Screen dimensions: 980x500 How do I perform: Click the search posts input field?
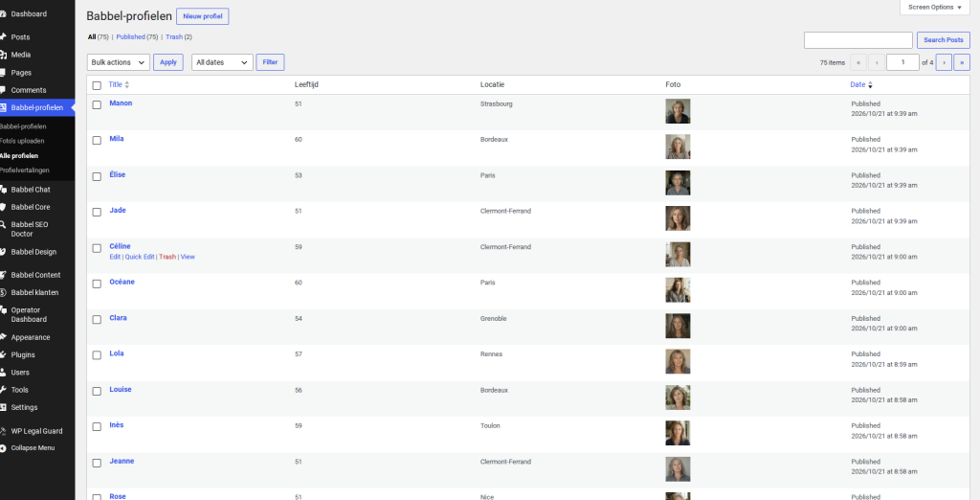pyautogui.click(x=858, y=40)
